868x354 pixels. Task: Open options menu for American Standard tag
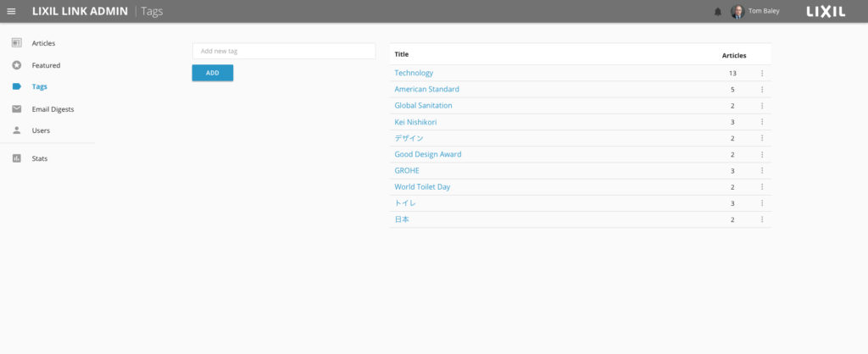pyautogui.click(x=762, y=89)
